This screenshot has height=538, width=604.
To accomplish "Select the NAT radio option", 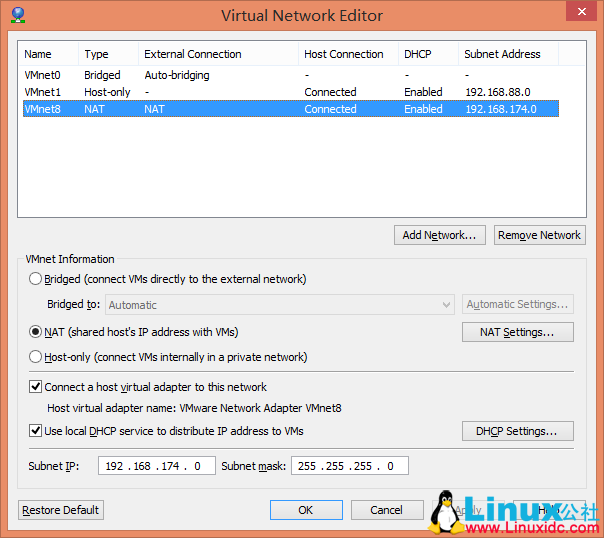I will click(37, 332).
